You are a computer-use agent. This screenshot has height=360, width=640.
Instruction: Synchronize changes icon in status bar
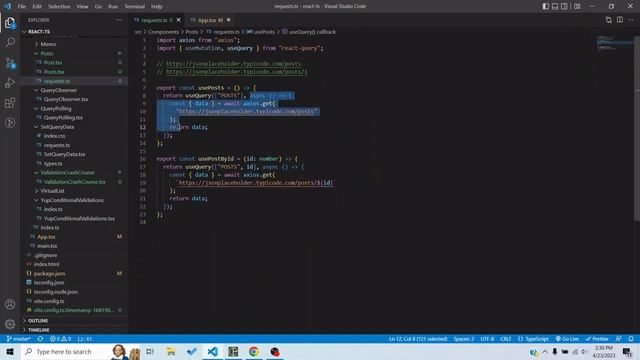click(x=40, y=339)
